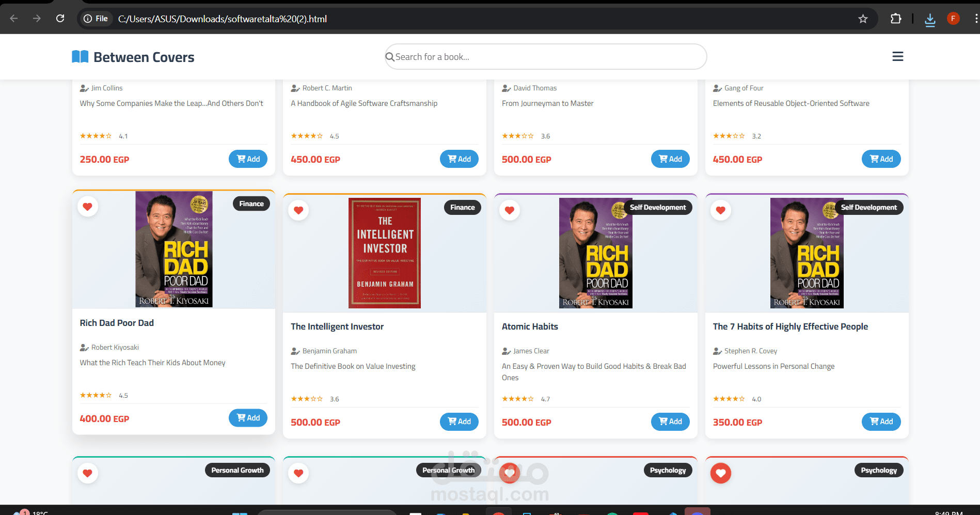Screen dimensions: 980x515
Task: Like Atomic Habits using the heart
Action: pyautogui.click(x=510, y=210)
